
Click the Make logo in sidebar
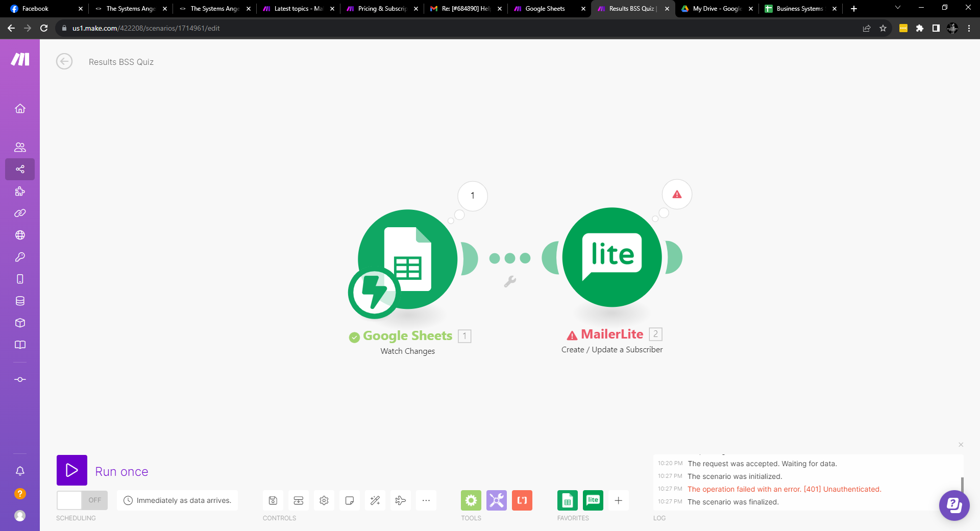click(x=20, y=59)
